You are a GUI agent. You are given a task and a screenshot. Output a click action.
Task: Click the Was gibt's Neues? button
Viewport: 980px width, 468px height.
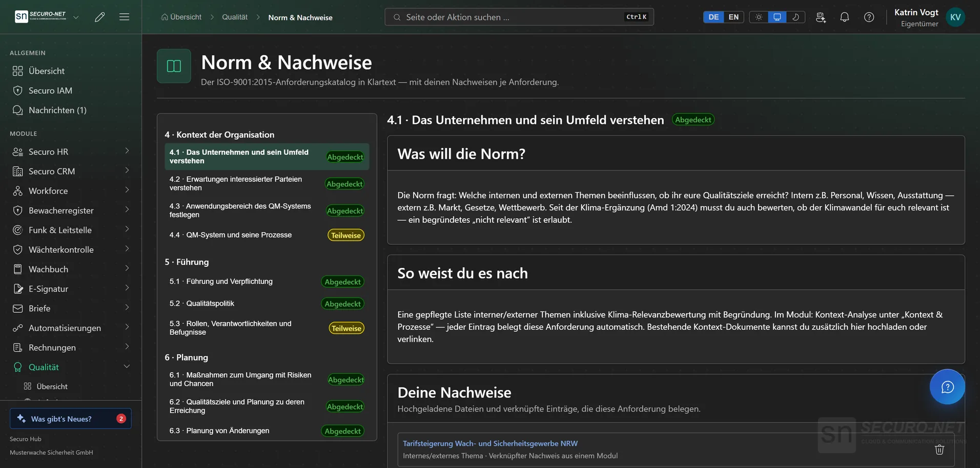pos(71,418)
